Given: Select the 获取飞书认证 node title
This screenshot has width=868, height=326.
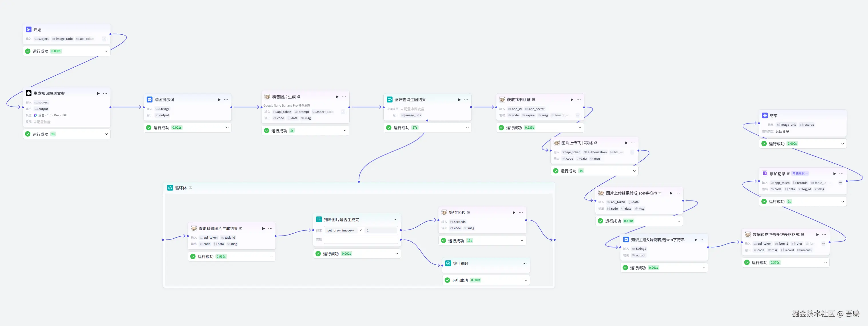Looking at the screenshot, I should 519,100.
